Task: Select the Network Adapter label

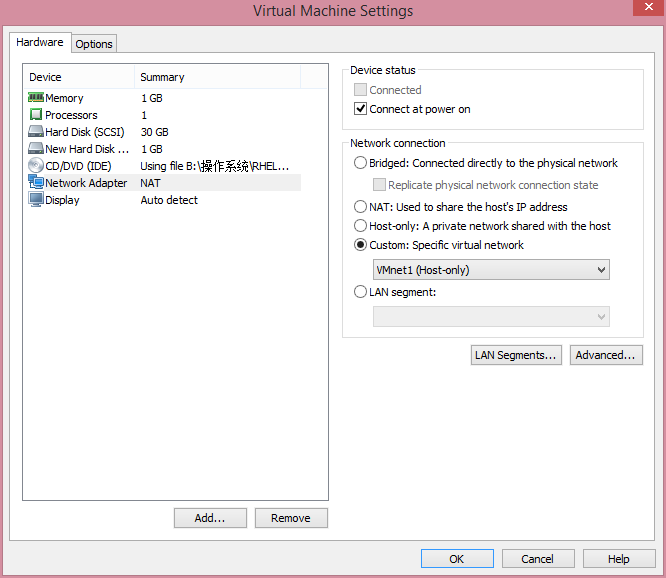Action: 86,183
